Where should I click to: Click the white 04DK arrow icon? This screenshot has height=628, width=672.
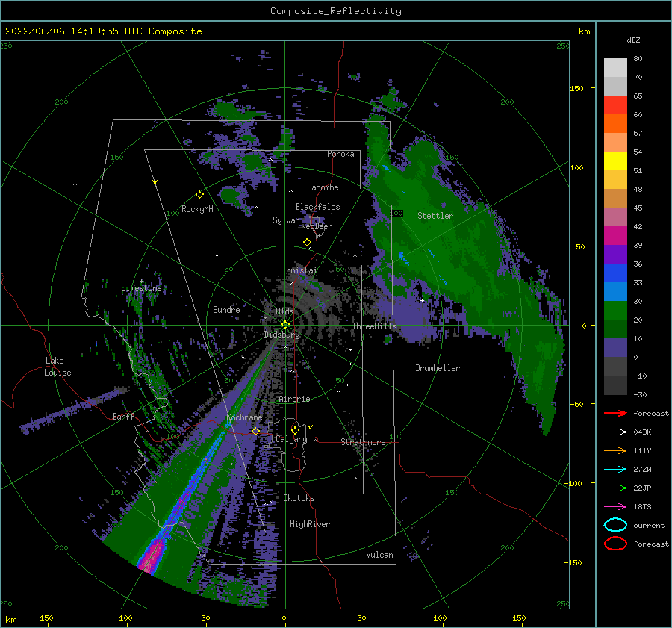(x=615, y=432)
